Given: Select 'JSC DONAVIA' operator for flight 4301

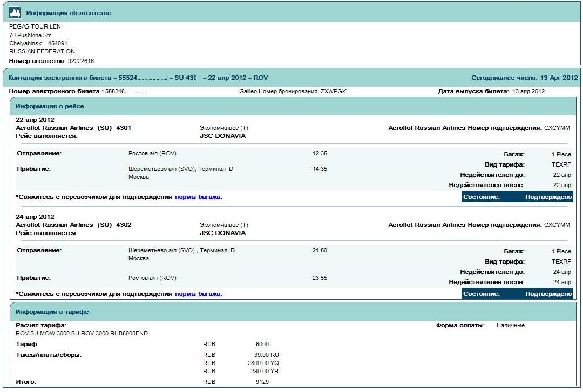Looking at the screenshot, I should [x=223, y=136].
